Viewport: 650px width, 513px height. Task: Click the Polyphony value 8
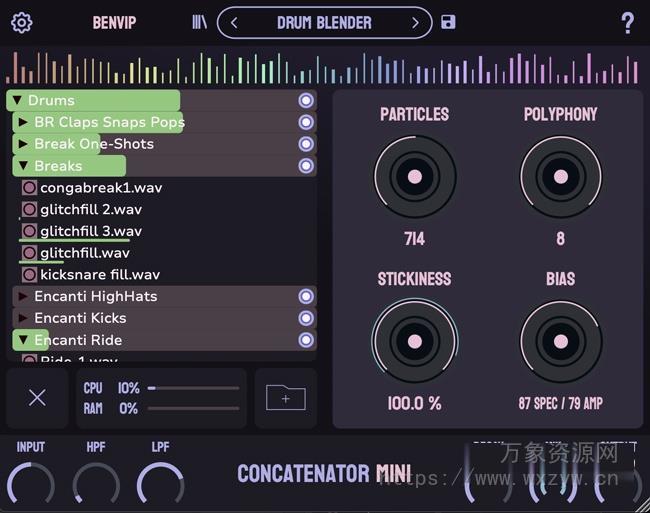560,239
